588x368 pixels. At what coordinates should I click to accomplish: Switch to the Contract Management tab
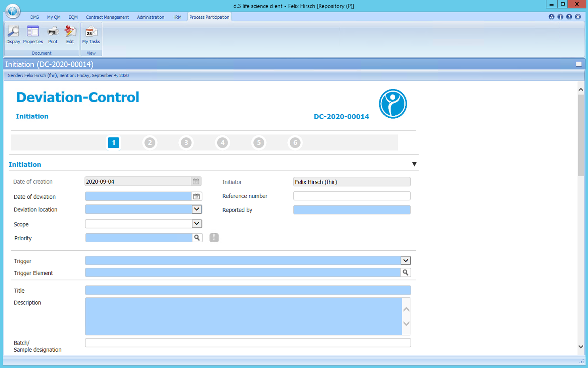click(107, 17)
